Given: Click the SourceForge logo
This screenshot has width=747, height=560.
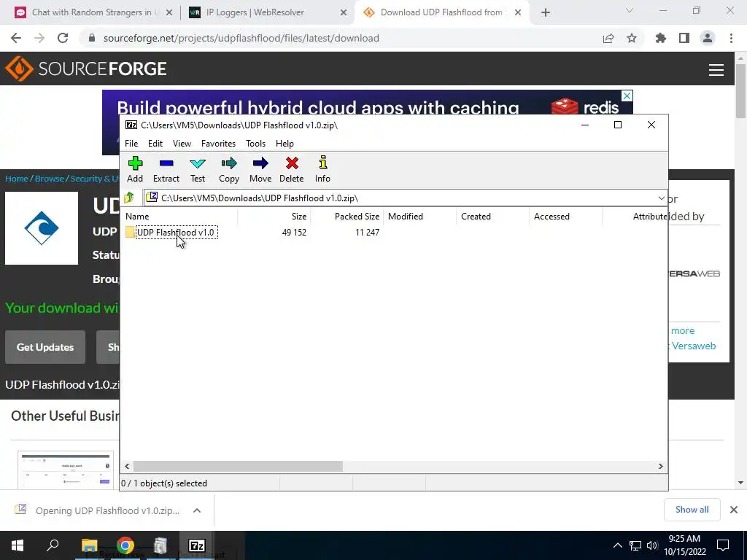Looking at the screenshot, I should (86, 69).
